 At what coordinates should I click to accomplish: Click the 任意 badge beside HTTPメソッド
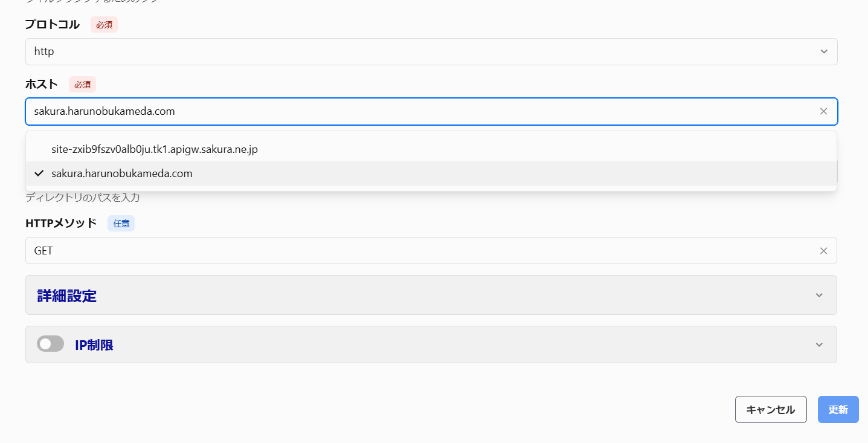tap(121, 223)
